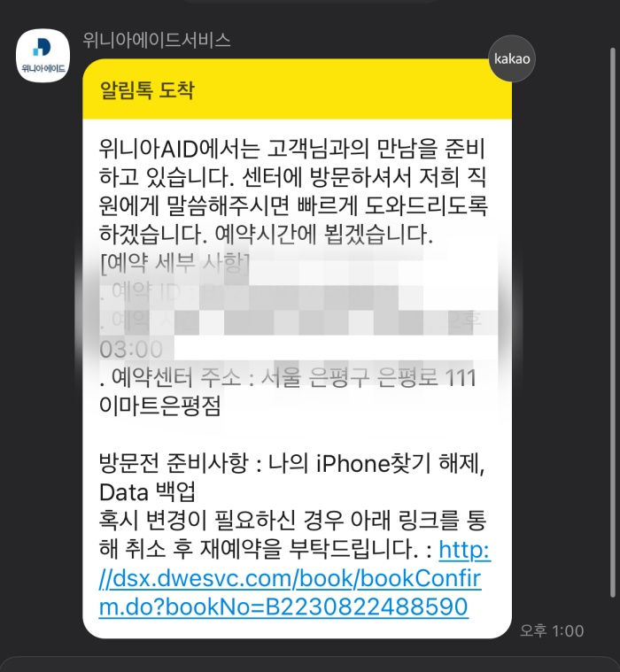The height and width of the screenshot is (672, 620).
Task: Click the 예약시간에 뵙겠습니다 sentence
Action: (x=323, y=235)
